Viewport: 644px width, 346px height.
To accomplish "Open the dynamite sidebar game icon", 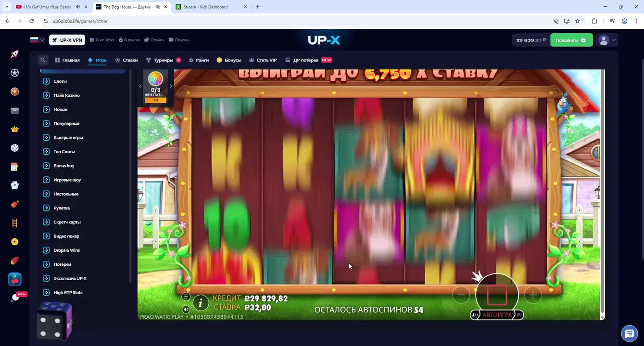I will [15, 204].
